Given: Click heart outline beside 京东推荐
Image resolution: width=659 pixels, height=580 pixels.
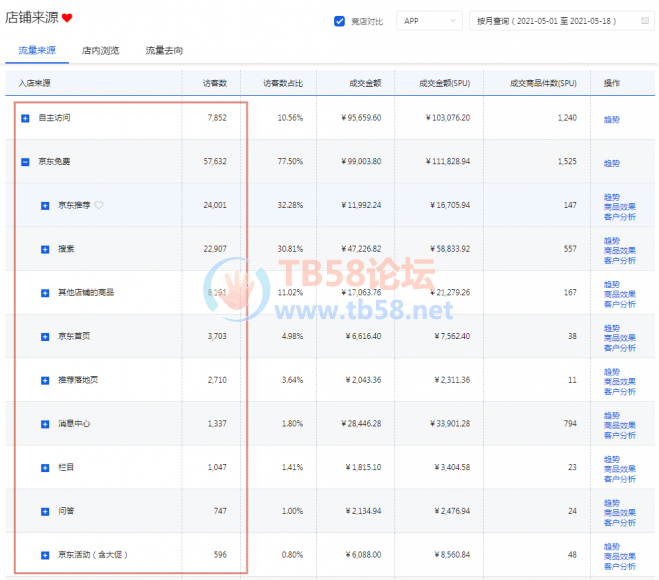Looking at the screenshot, I should [99, 205].
